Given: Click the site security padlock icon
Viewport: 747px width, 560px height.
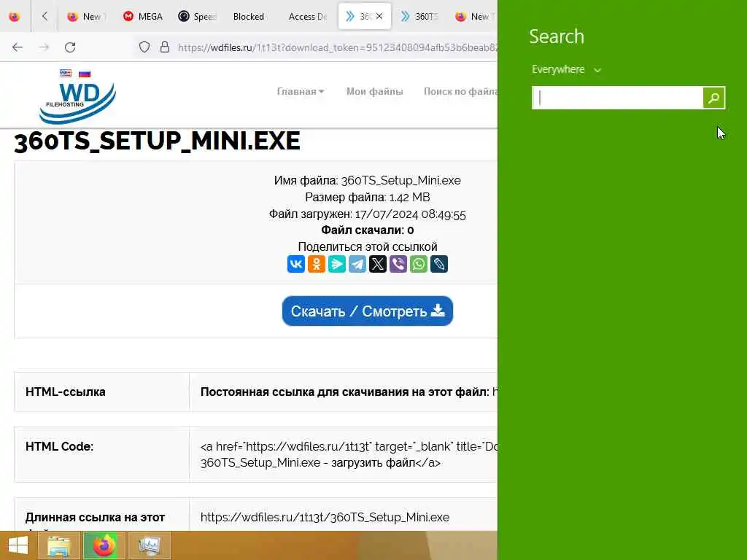Looking at the screenshot, I should 165,47.
